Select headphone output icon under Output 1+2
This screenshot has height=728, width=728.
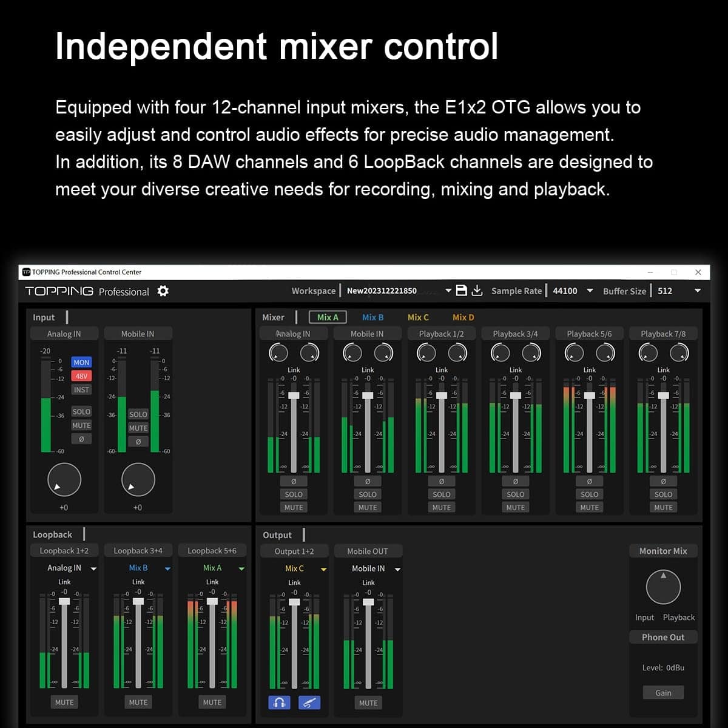click(x=279, y=703)
